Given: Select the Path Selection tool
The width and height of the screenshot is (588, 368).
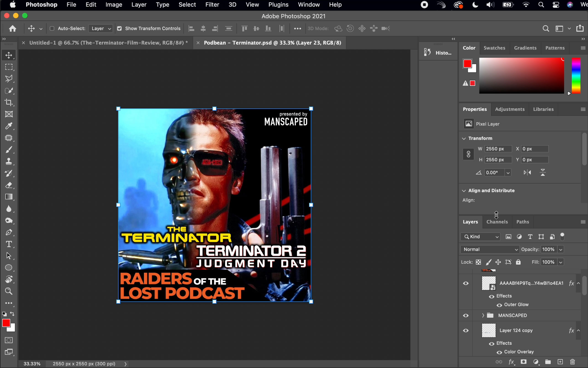Looking at the screenshot, I should pyautogui.click(x=9, y=256).
